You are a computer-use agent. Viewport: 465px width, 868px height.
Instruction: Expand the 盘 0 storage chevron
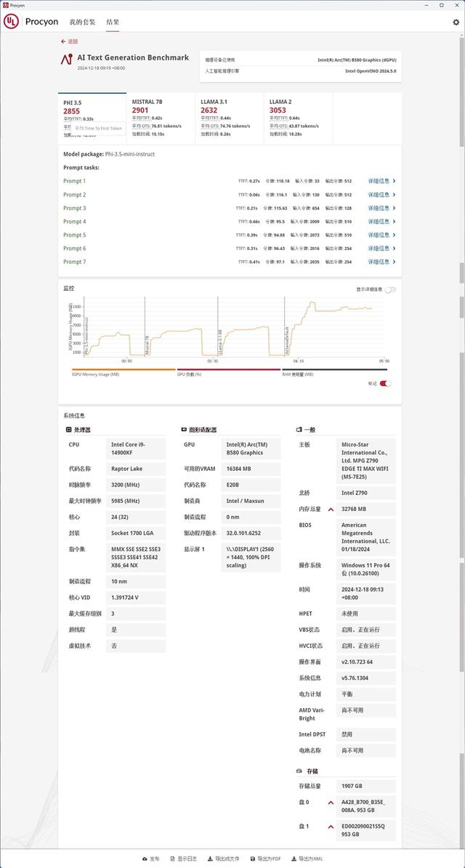pyautogui.click(x=331, y=802)
